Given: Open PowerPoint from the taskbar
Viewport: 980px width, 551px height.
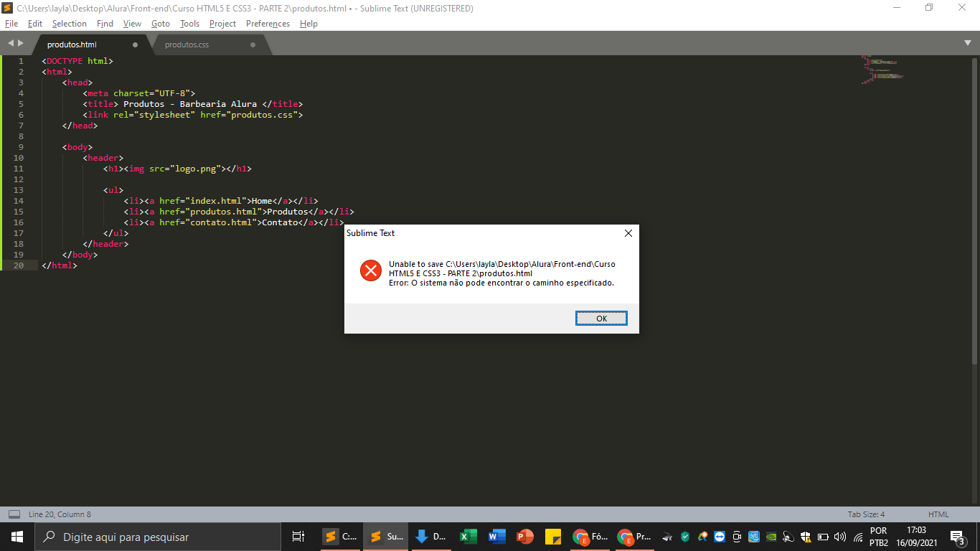Looking at the screenshot, I should (x=525, y=537).
